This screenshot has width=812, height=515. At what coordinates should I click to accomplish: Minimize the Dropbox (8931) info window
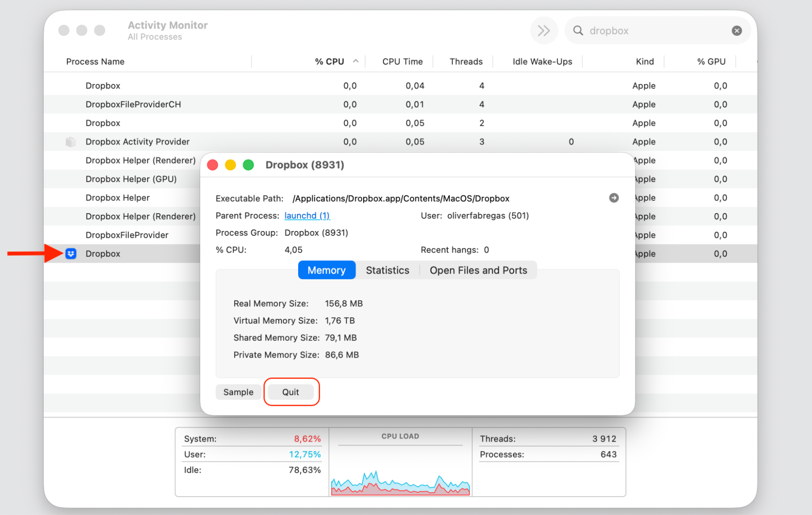230,165
